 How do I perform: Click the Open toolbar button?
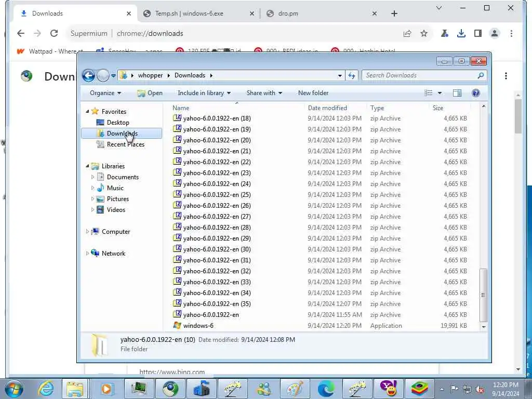[x=150, y=93]
